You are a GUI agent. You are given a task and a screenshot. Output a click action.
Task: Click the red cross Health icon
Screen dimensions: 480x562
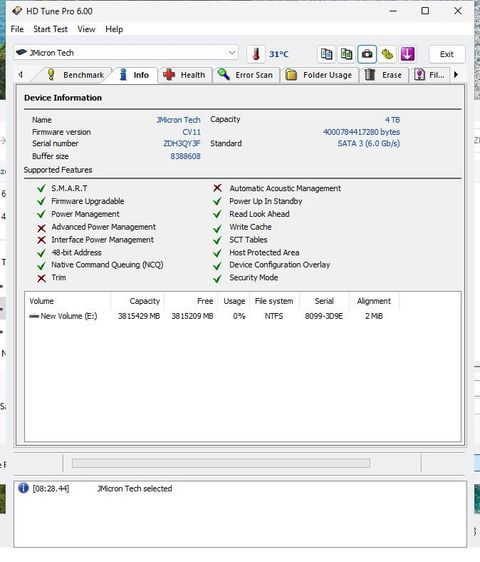[169, 75]
